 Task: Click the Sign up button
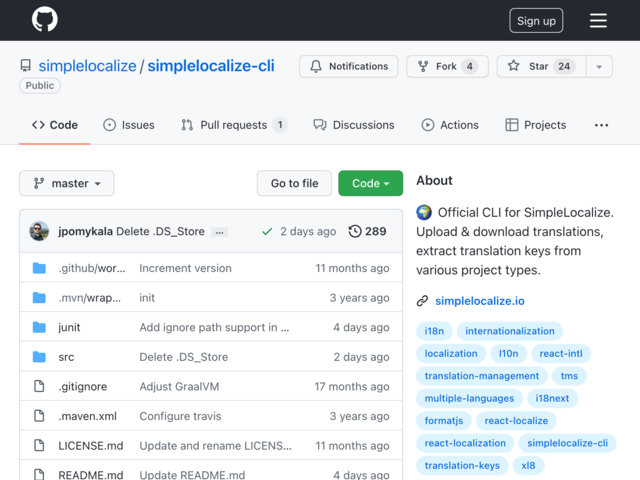coord(536,20)
